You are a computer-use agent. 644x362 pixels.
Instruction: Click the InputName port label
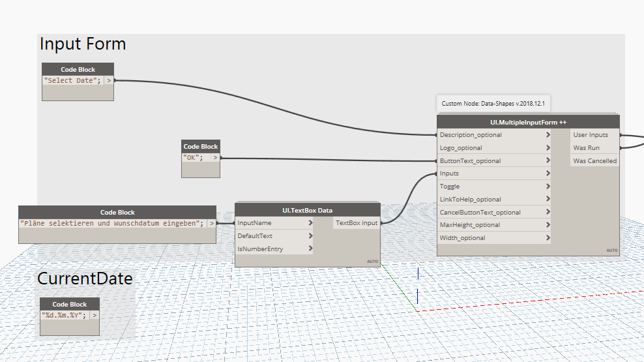coord(254,222)
